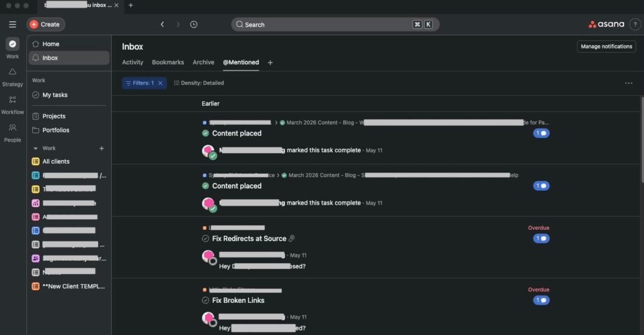Click the Asana logo
644x335 pixels.
click(x=606, y=25)
